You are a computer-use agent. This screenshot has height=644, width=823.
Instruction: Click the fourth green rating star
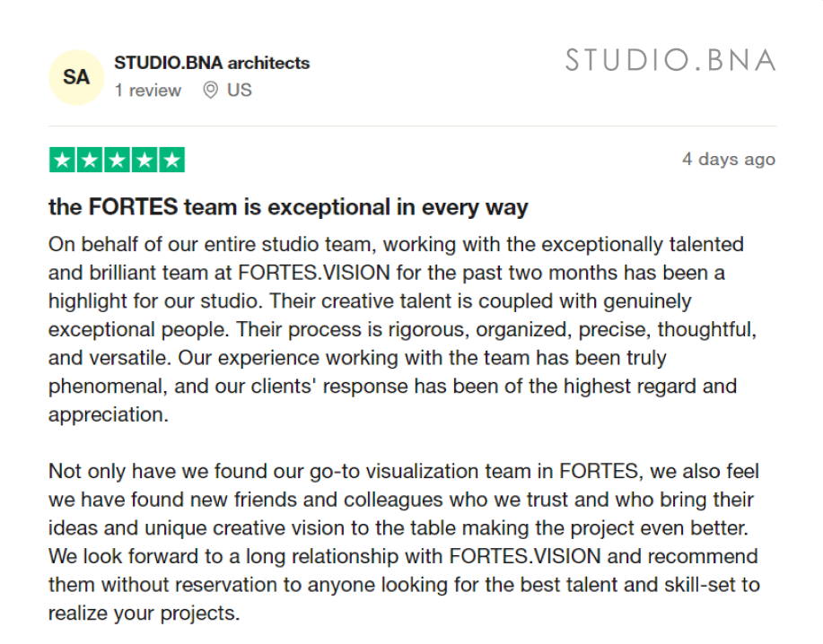click(144, 161)
